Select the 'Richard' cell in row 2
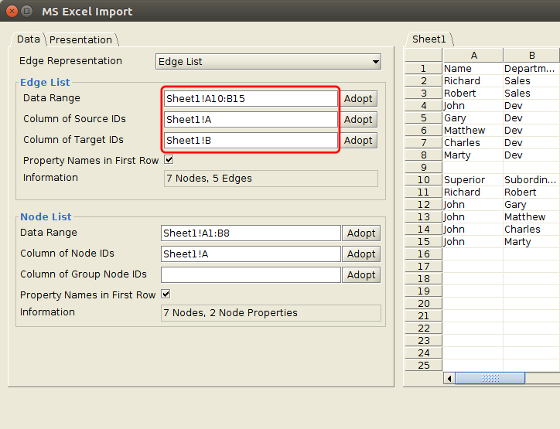 (473, 81)
